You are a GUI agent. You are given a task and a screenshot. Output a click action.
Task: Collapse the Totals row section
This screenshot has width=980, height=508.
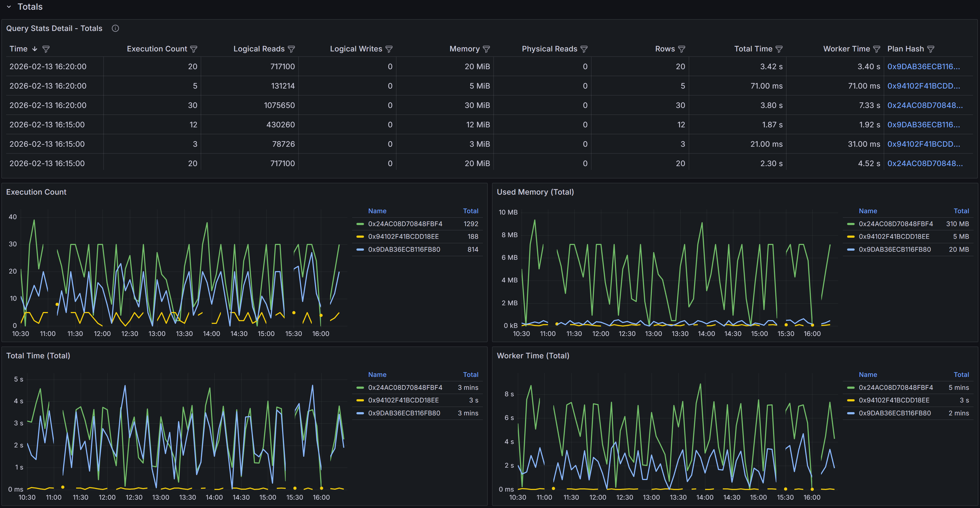click(x=9, y=7)
